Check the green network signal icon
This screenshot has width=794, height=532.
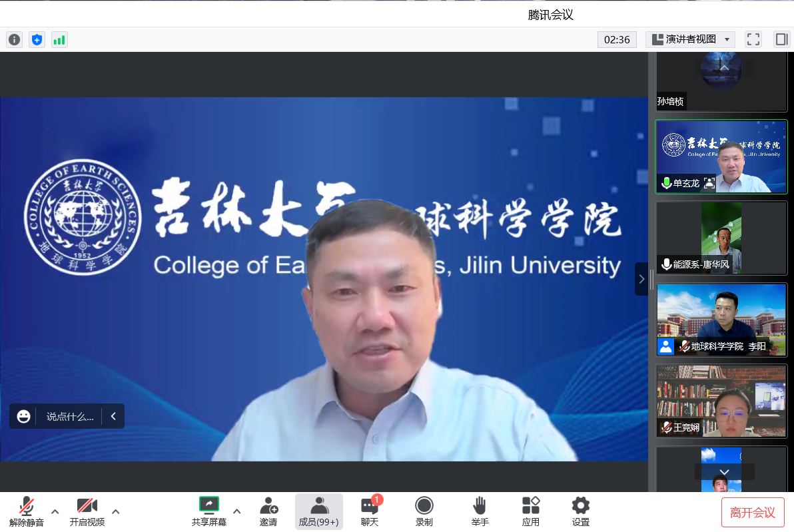pyautogui.click(x=59, y=40)
